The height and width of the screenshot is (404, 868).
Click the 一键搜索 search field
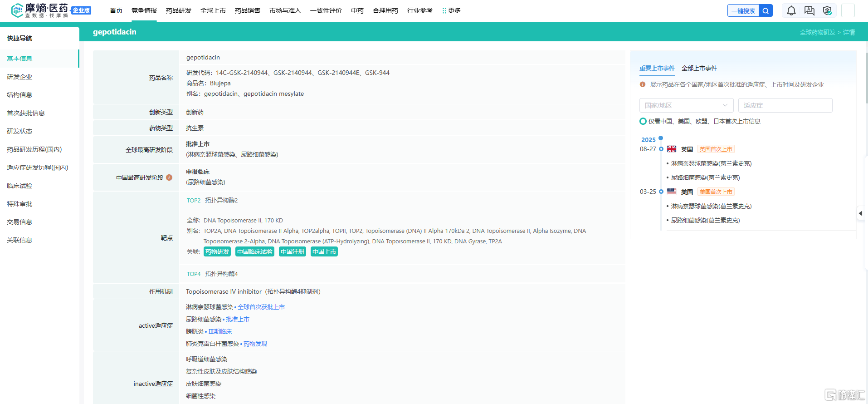pyautogui.click(x=743, y=11)
